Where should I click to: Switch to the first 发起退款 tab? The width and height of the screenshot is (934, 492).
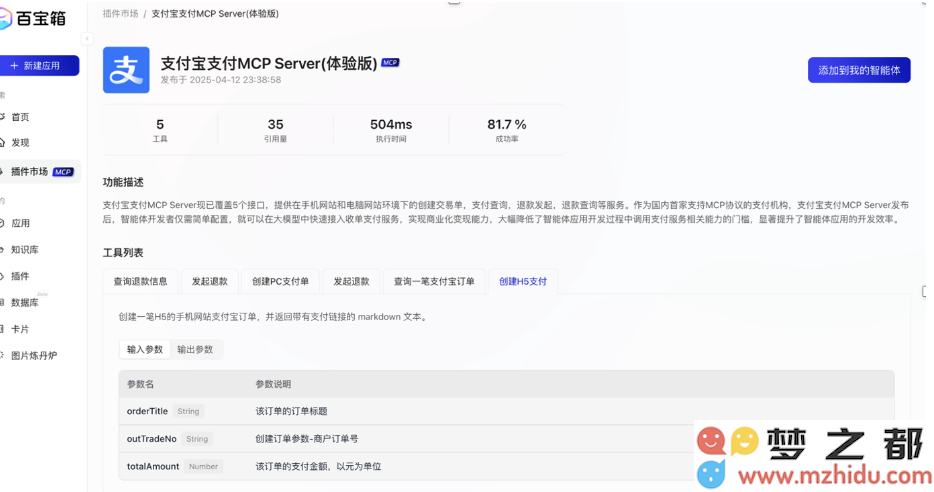pos(210,281)
